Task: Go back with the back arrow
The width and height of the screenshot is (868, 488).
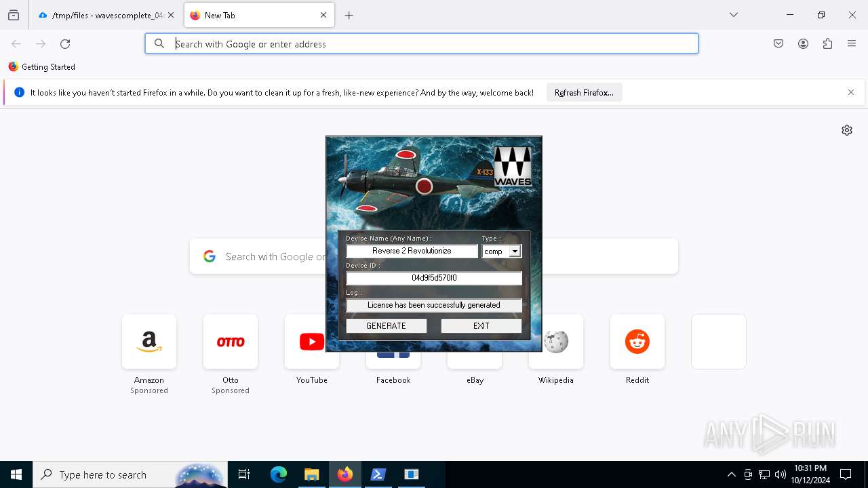Action: click(x=16, y=44)
